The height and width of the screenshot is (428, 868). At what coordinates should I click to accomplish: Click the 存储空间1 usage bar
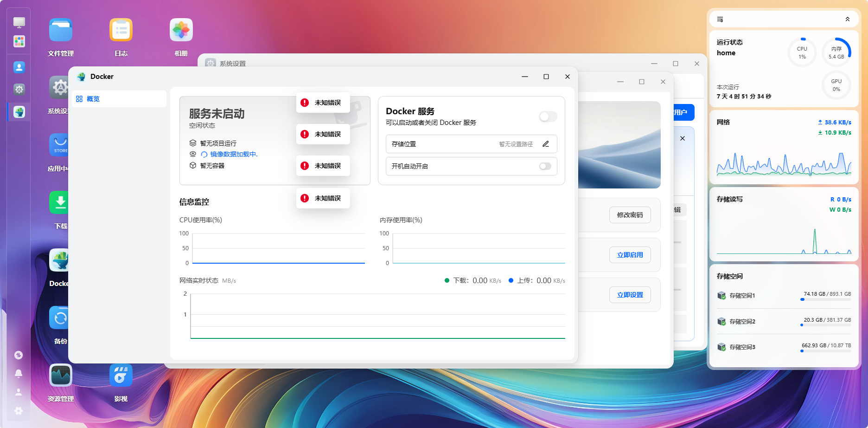pyautogui.click(x=825, y=299)
